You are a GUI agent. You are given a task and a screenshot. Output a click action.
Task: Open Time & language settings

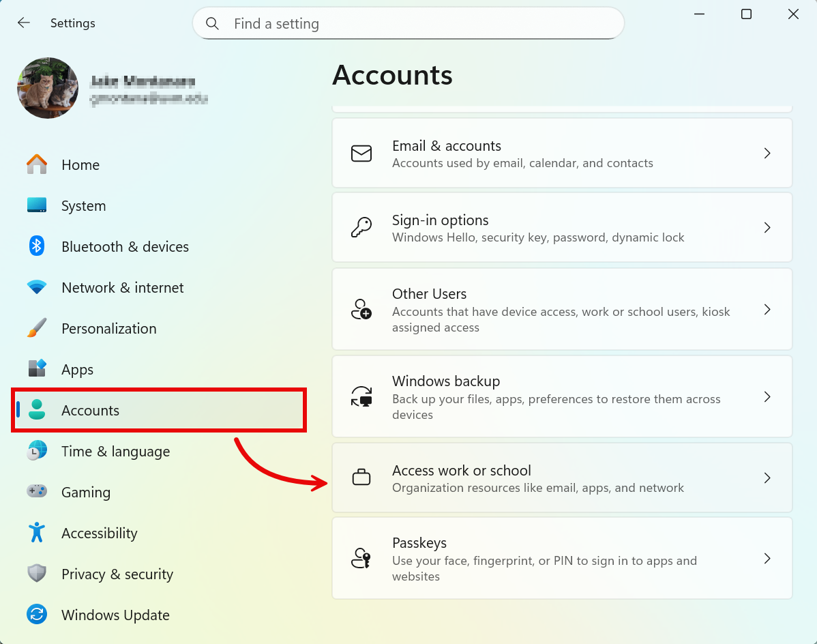click(115, 452)
